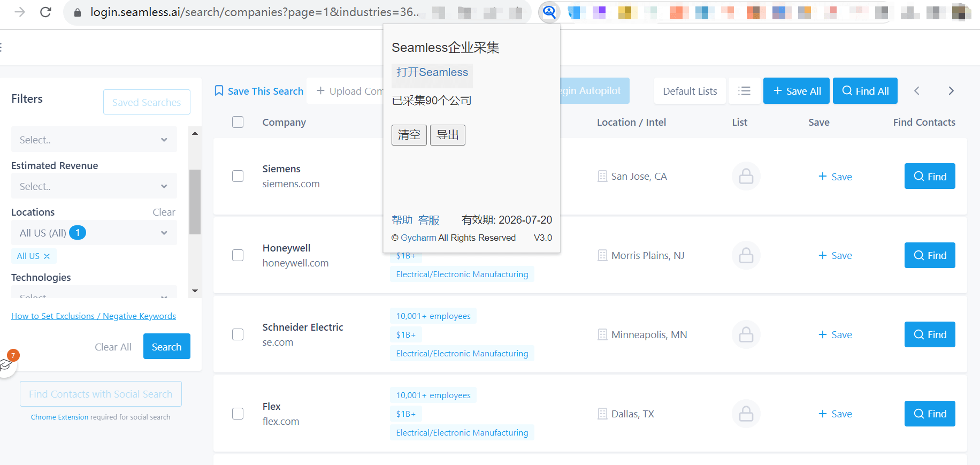980x465 pixels.
Task: Sort by the Company column header
Action: click(x=284, y=123)
